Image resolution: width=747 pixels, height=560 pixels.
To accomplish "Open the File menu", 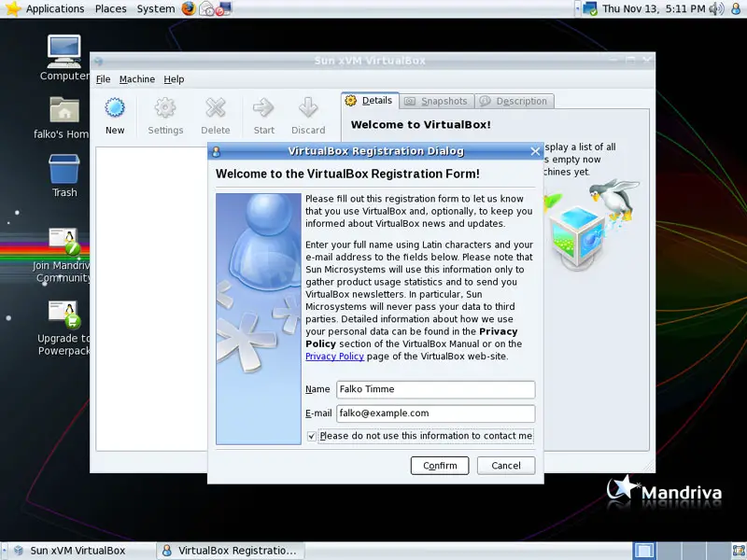I will click(x=103, y=79).
